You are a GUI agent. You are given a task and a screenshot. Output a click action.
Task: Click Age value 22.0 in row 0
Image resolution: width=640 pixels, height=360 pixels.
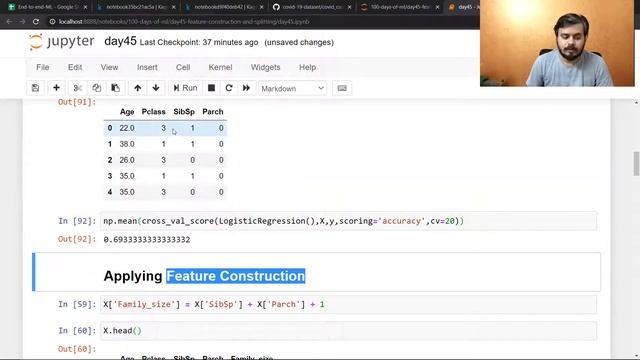(127, 128)
